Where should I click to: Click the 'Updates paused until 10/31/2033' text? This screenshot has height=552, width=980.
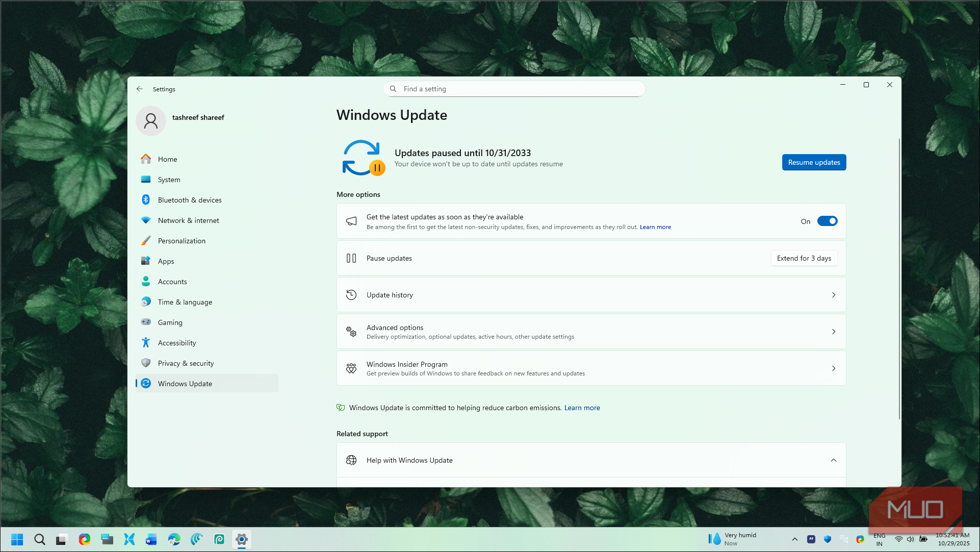462,153
